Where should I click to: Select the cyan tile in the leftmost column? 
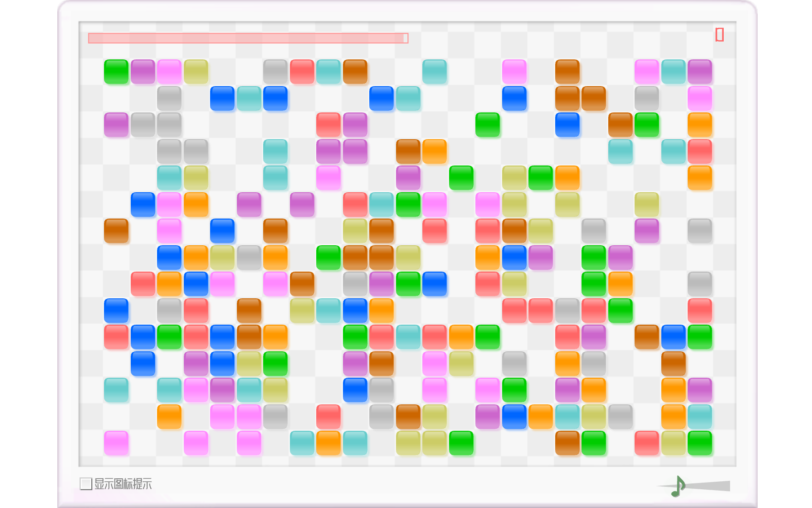pos(116,390)
